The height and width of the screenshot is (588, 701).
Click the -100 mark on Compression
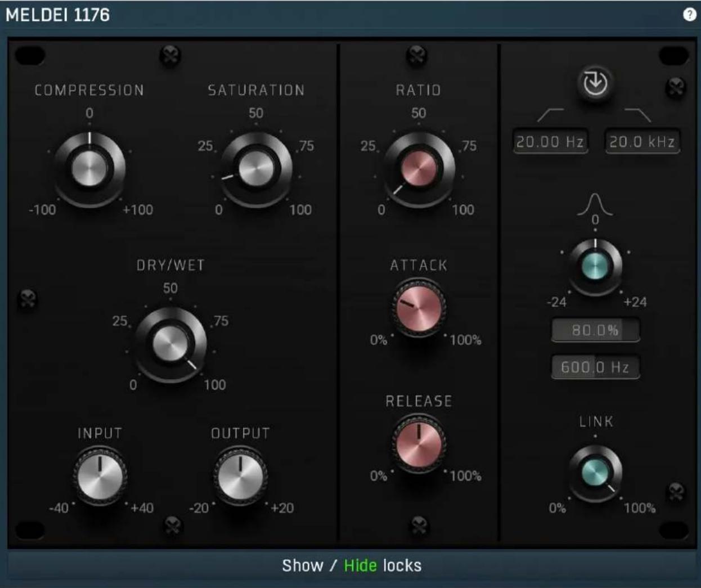[x=42, y=210]
